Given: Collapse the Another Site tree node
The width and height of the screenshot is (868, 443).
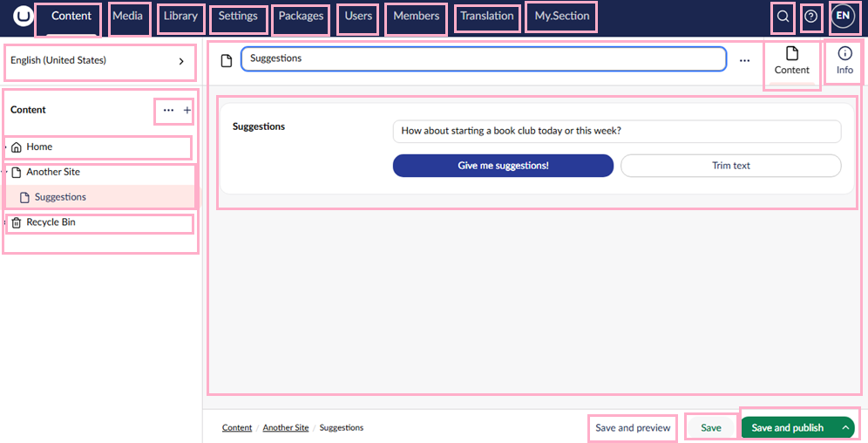Looking at the screenshot, I should (5, 172).
